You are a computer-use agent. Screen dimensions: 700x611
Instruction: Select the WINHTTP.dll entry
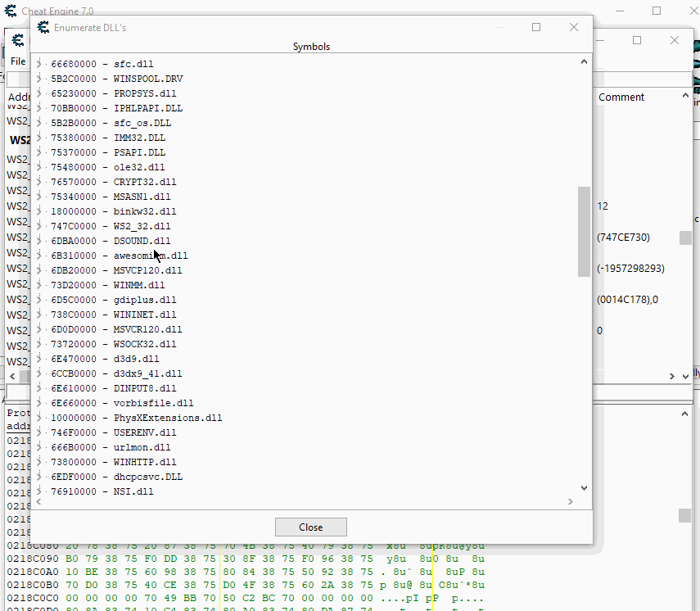coord(114,462)
